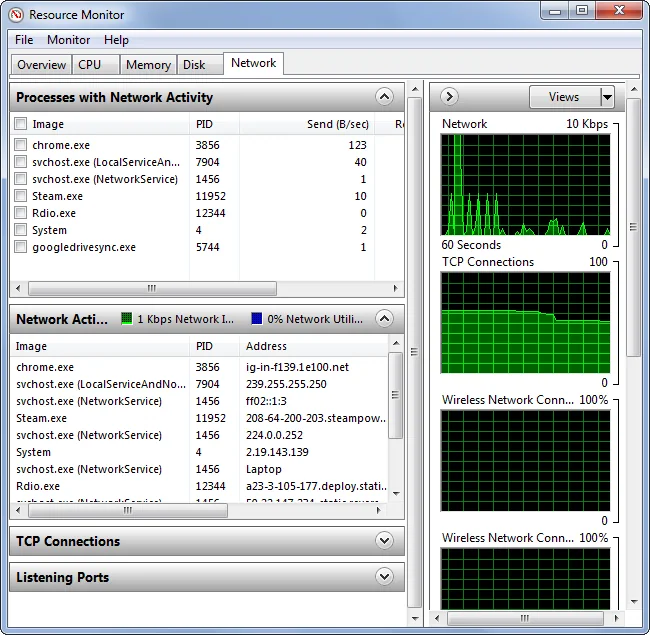Image resolution: width=650 pixels, height=635 pixels.
Task: Click Network Activity vertical scrollbar up arrow
Action: 396,343
